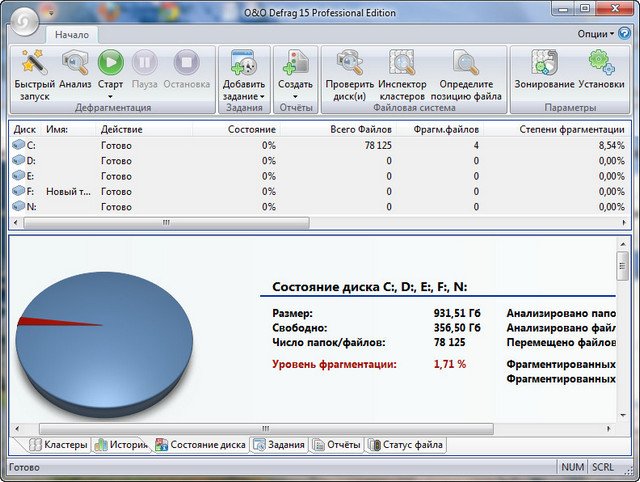The image size is (640, 482).
Task: Click the Добавить задание icon
Action: pyautogui.click(x=244, y=62)
